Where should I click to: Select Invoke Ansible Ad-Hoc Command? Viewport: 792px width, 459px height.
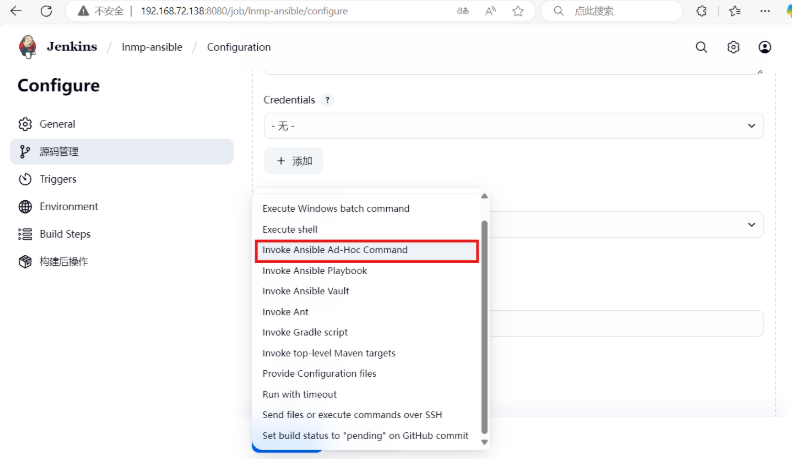point(367,250)
